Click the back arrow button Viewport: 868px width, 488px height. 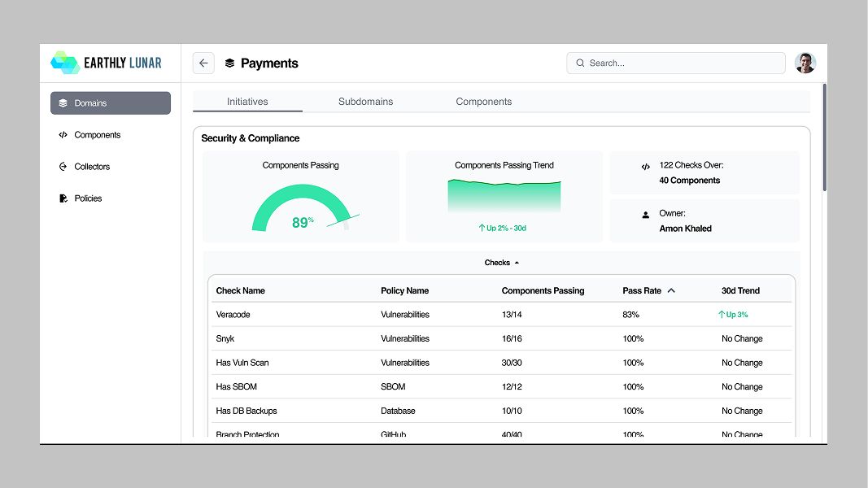203,63
